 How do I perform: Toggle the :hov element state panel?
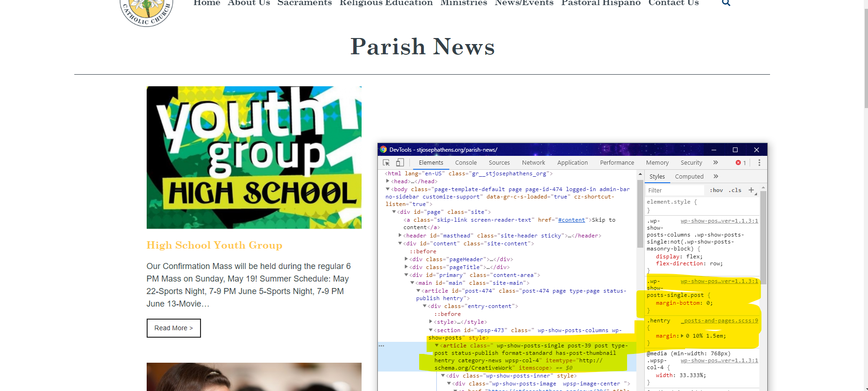click(716, 190)
